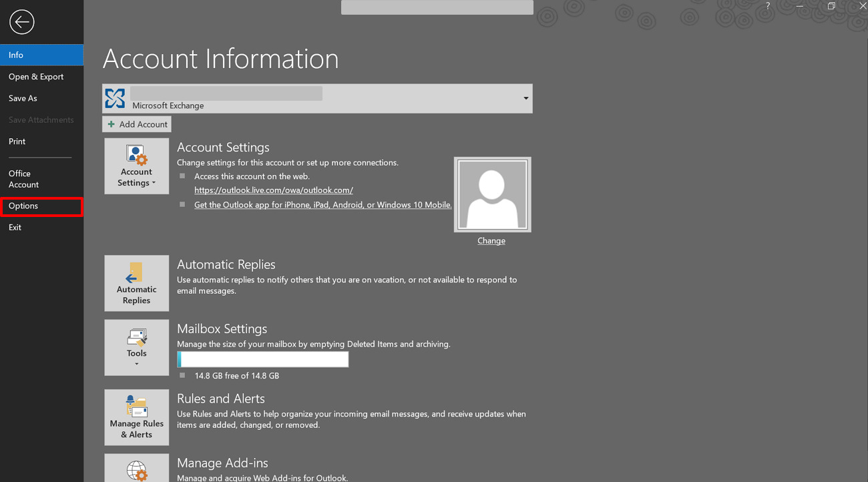Image resolution: width=868 pixels, height=482 pixels.
Task: Click the profile picture placeholder
Action: click(x=493, y=194)
